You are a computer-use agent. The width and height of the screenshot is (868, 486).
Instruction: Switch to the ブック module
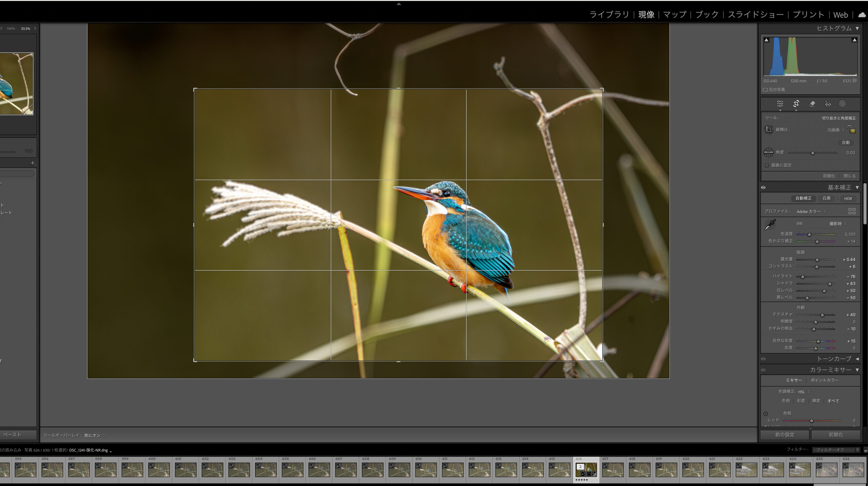click(x=707, y=15)
